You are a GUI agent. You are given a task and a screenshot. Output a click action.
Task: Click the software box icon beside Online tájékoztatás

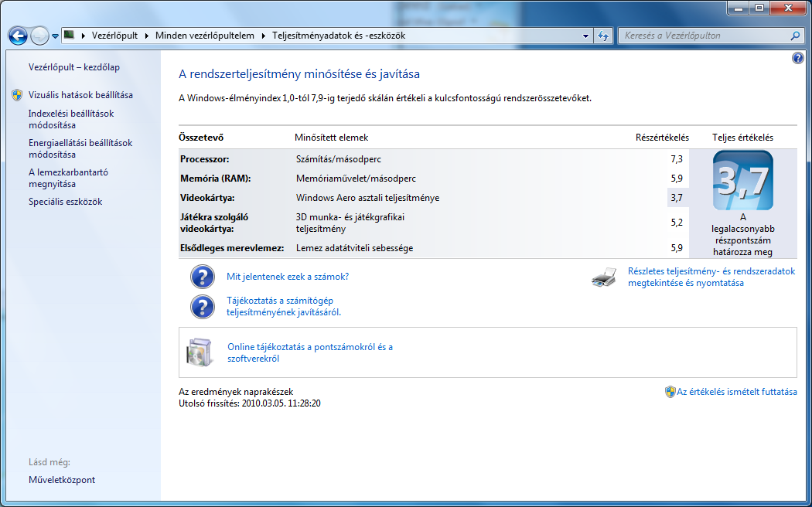200,353
